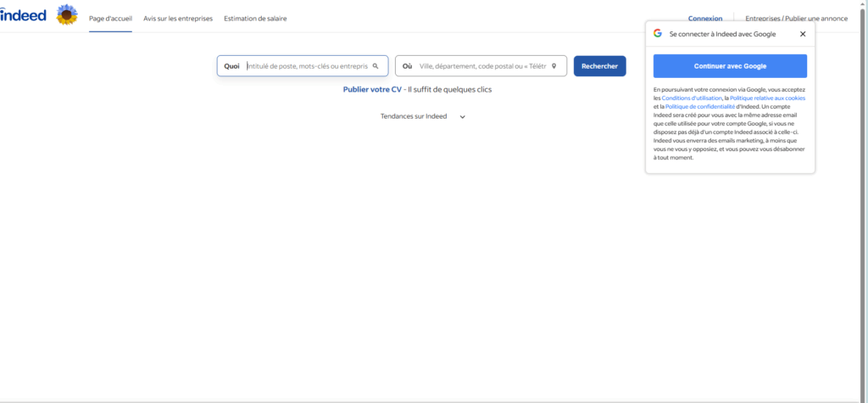
Task: Click Continuer avec Google button
Action: [730, 66]
